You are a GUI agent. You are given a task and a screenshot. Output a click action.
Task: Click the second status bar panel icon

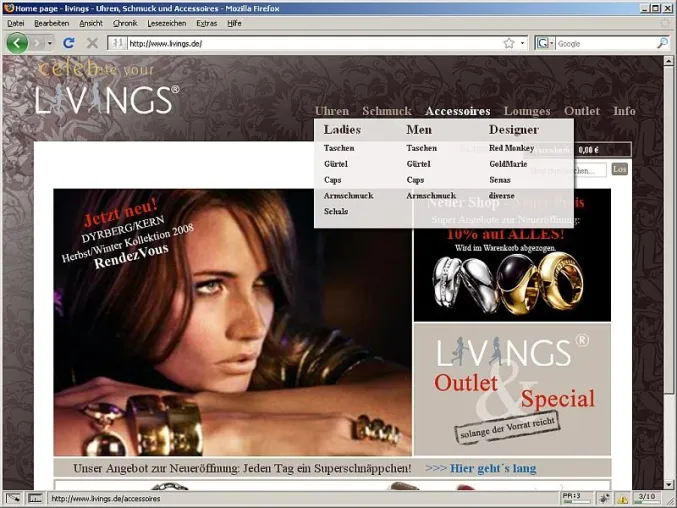tap(35, 499)
